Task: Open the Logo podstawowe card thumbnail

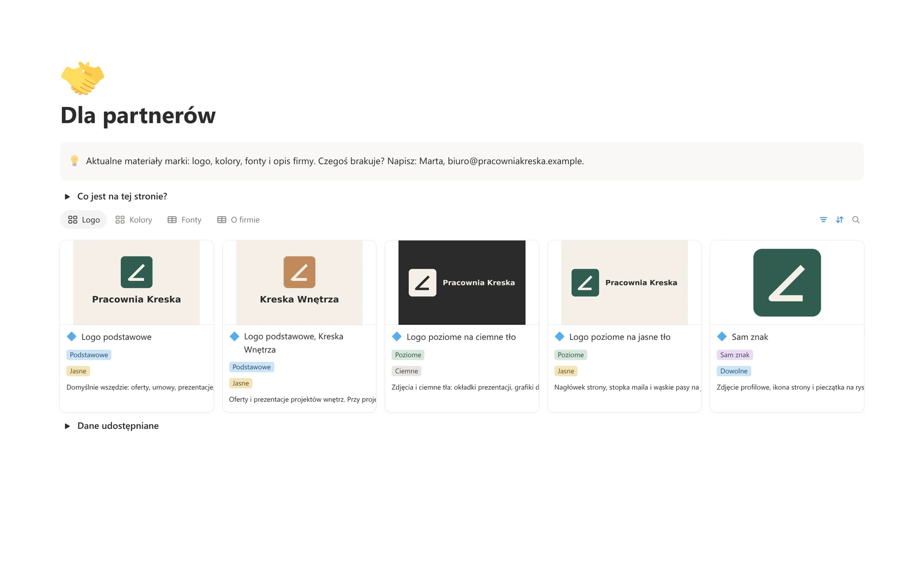Action: (137, 283)
